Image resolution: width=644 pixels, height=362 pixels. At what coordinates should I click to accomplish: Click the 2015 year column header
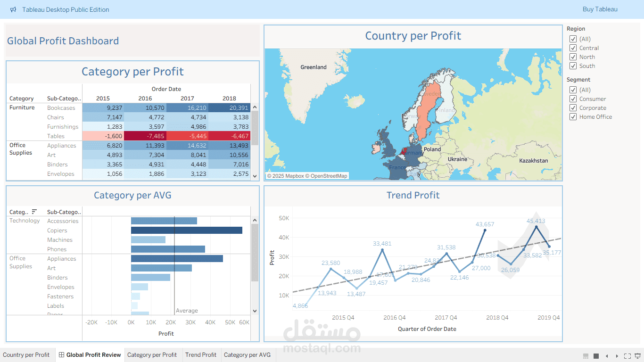[x=103, y=99]
